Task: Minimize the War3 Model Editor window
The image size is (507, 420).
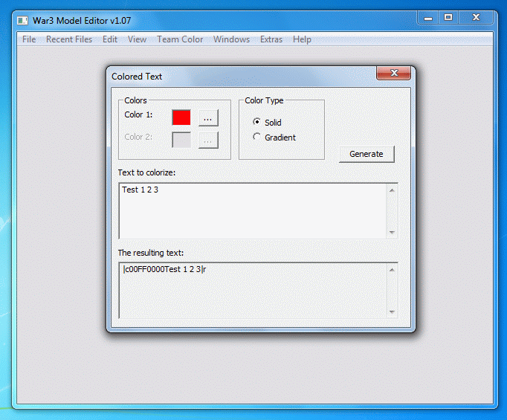Action: [428, 18]
